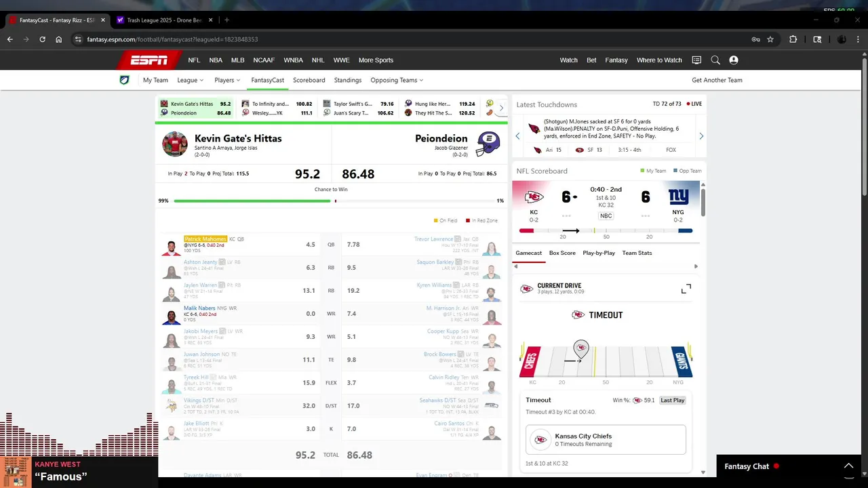Expand the Opposing Teams dropdown
This screenshot has width=868, height=488.
point(397,80)
